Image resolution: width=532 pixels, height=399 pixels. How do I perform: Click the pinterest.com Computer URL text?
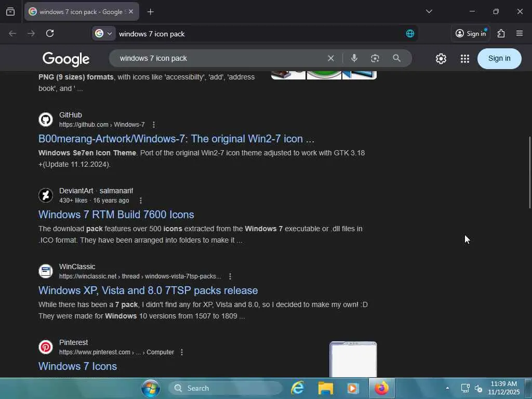[116, 352]
